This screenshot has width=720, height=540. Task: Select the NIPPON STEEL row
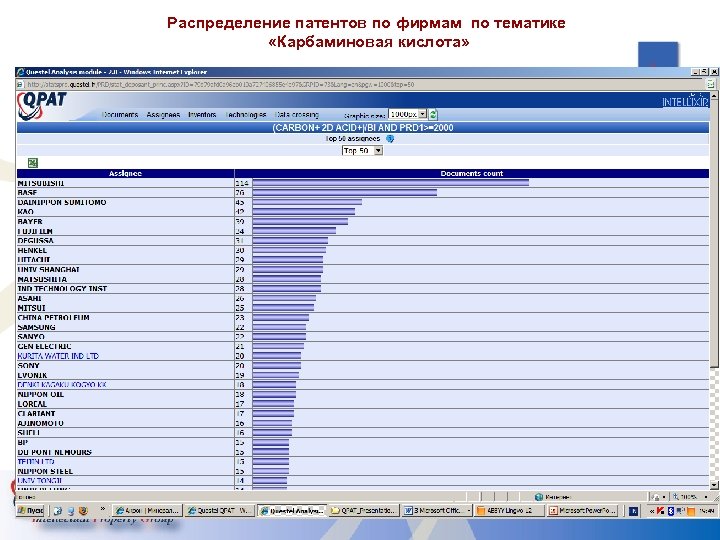tap(363, 471)
